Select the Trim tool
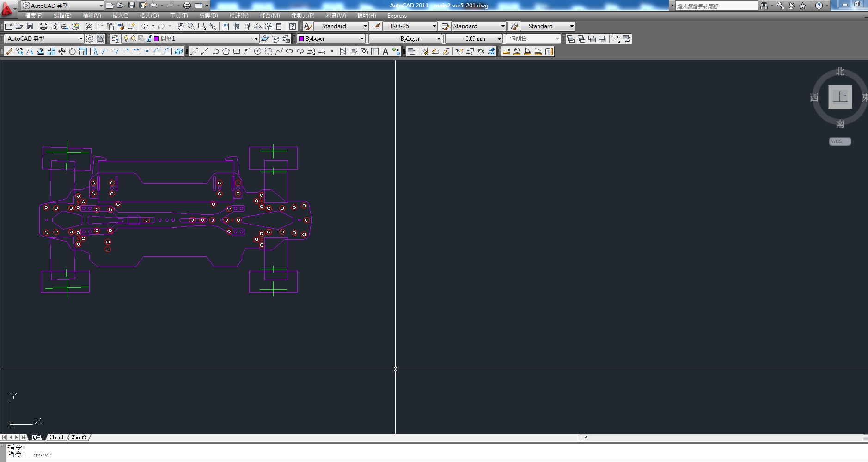 104,51
